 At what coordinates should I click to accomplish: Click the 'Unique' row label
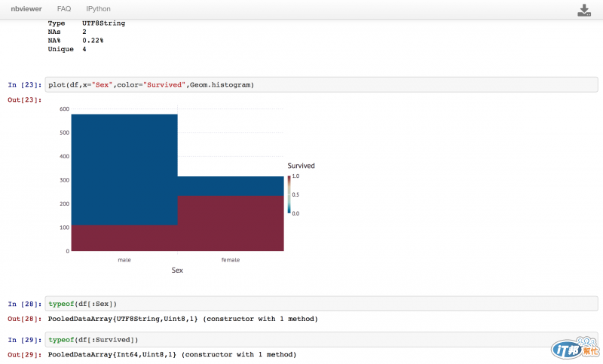coord(61,49)
